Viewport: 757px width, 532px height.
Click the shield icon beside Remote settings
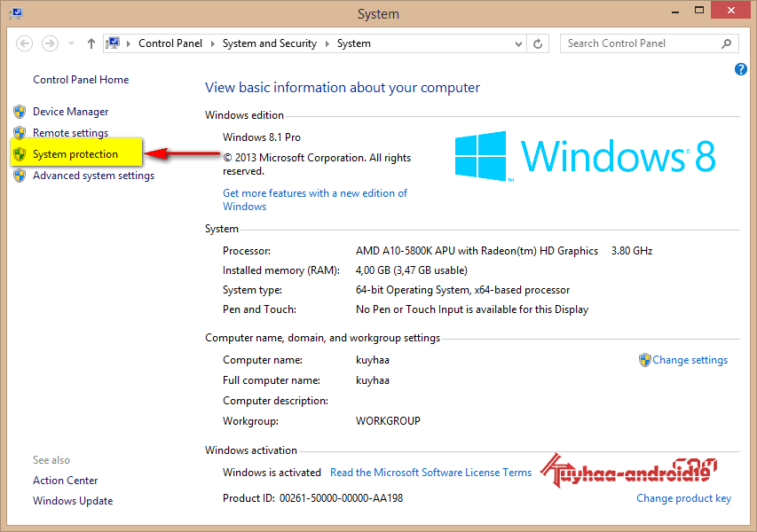20,133
